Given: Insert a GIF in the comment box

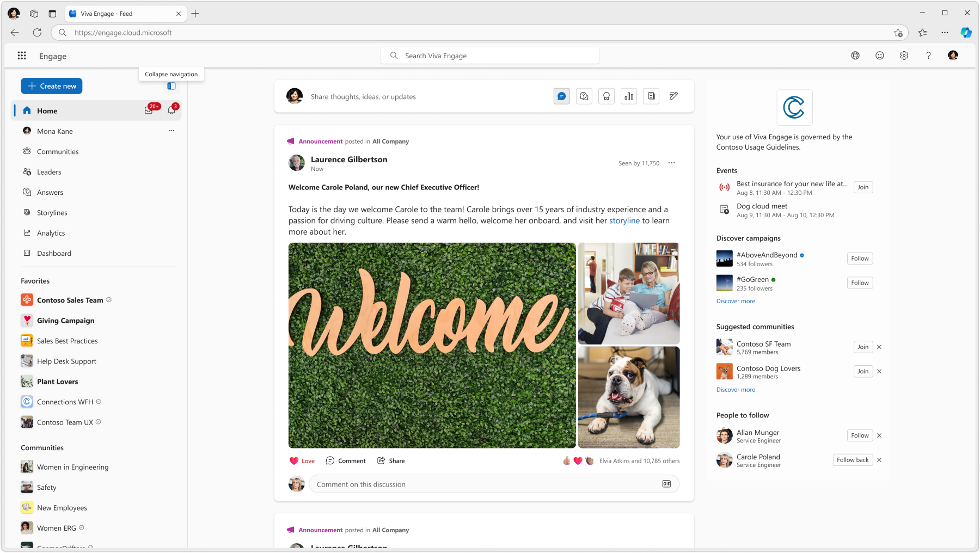Looking at the screenshot, I should pyautogui.click(x=666, y=484).
